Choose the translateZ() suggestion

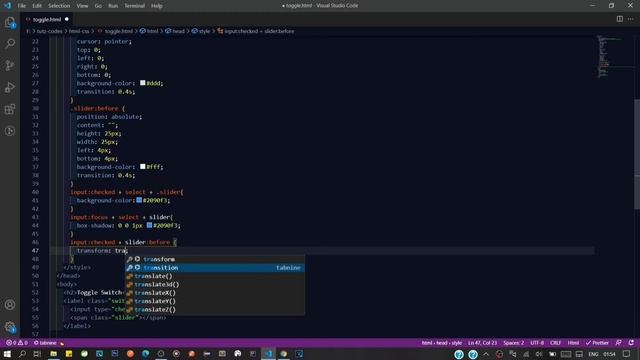coord(215,309)
